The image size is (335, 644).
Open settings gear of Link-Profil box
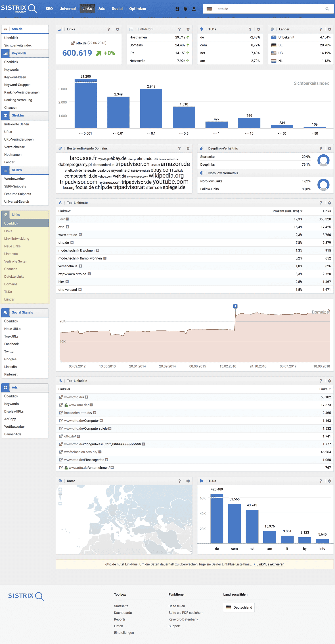pos(188,29)
